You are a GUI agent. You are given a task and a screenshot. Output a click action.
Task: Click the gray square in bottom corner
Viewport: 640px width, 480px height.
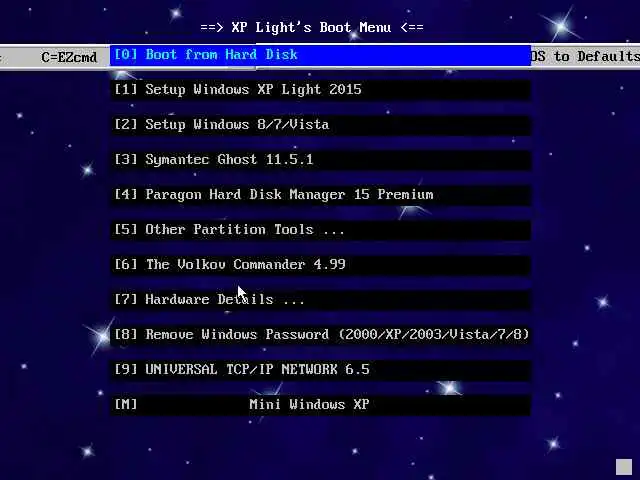(624, 467)
